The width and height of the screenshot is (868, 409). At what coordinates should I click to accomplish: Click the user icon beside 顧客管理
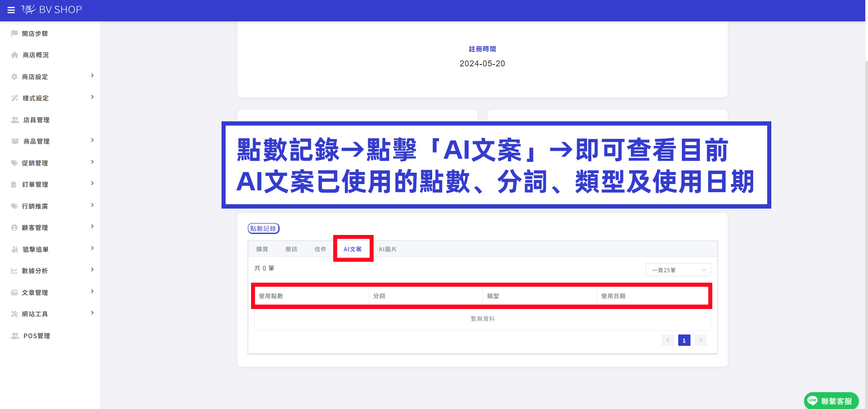14,228
